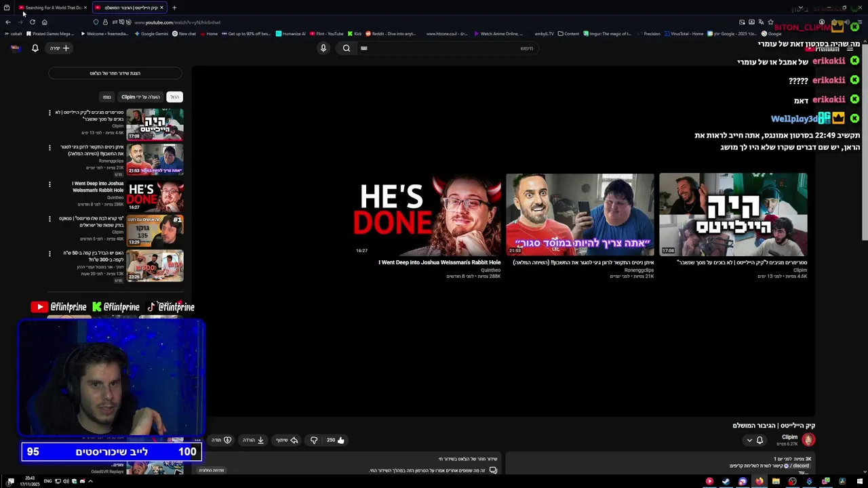Start voice search with microphone icon
The image size is (868, 488).
point(323,48)
